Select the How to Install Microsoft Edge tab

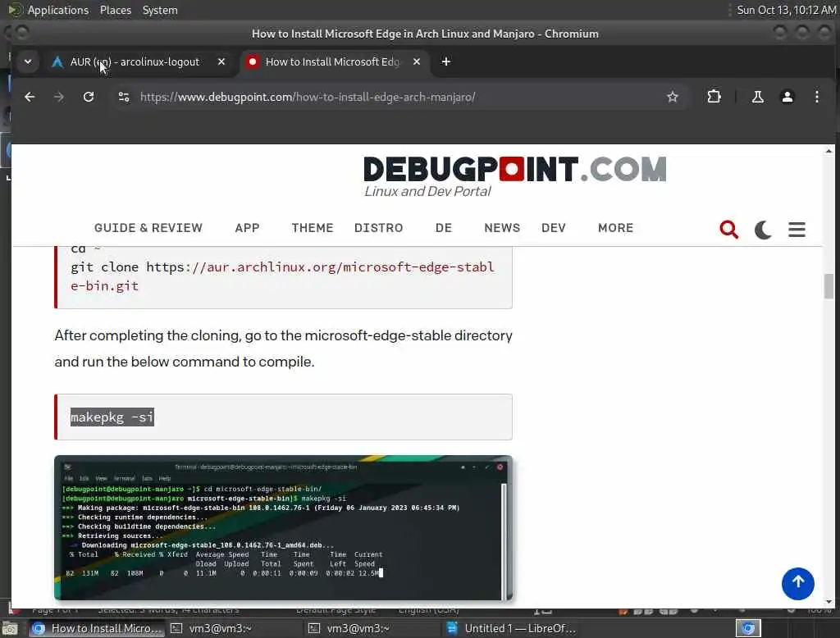coord(332,62)
